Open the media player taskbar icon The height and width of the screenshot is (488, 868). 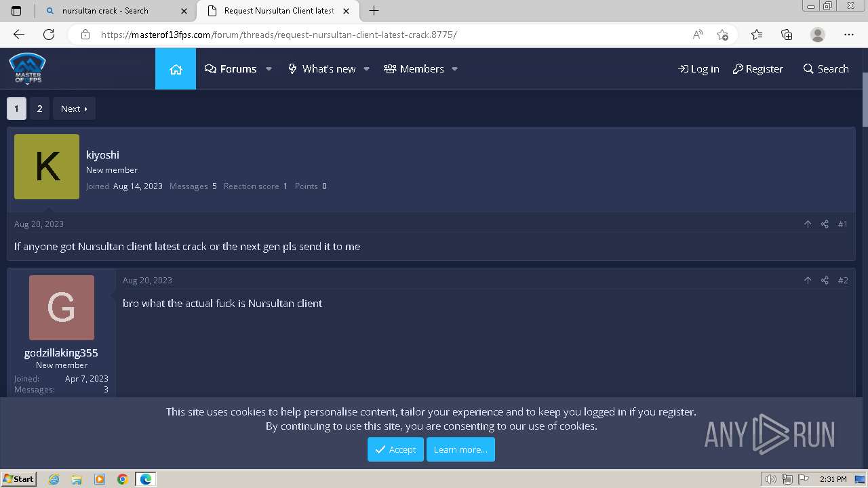[x=100, y=479]
